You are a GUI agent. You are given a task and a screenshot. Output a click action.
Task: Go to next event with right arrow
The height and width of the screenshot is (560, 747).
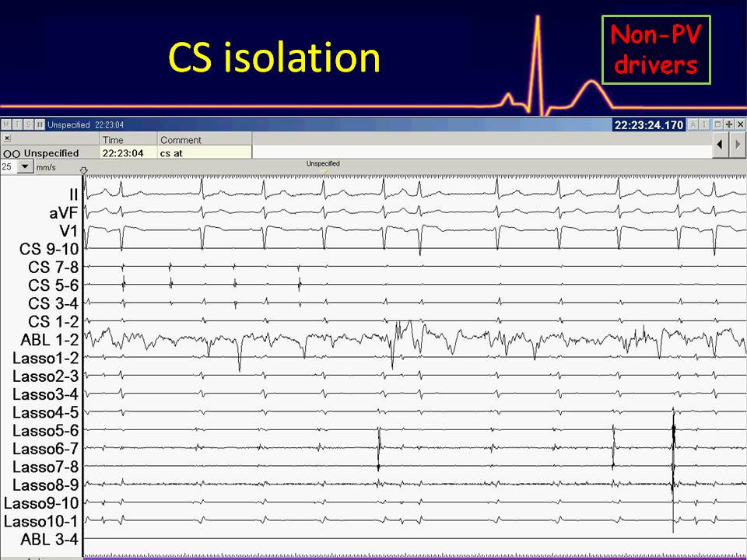click(738, 145)
